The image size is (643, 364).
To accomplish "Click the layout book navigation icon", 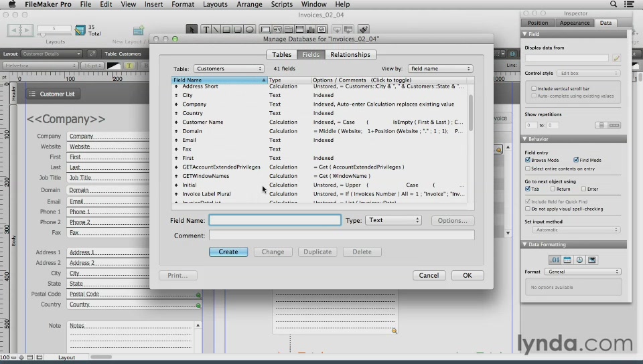I will (20, 30).
